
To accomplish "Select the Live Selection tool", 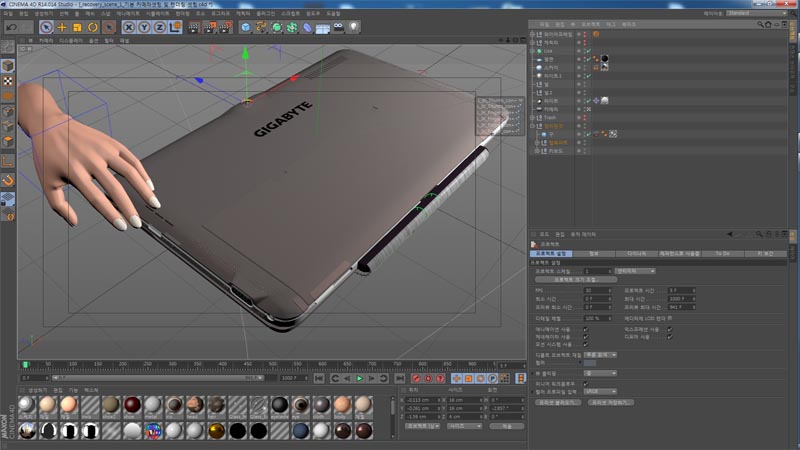I will coord(46,27).
